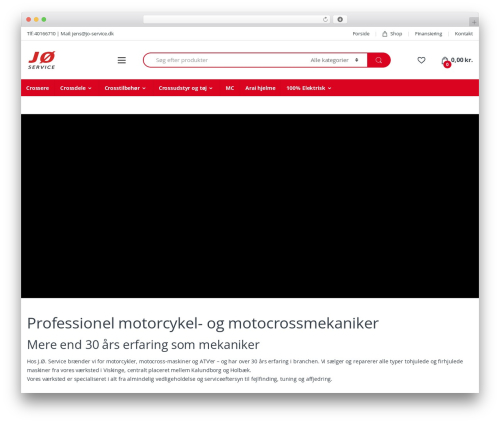Open the 'Alle kategorier' dropdown

[334, 60]
